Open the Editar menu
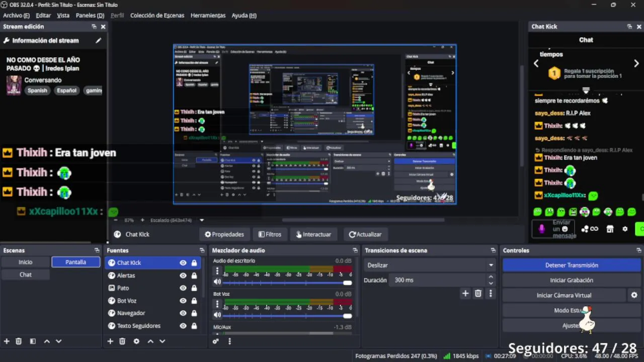Viewport: 644px width, 362px height. tap(43, 16)
